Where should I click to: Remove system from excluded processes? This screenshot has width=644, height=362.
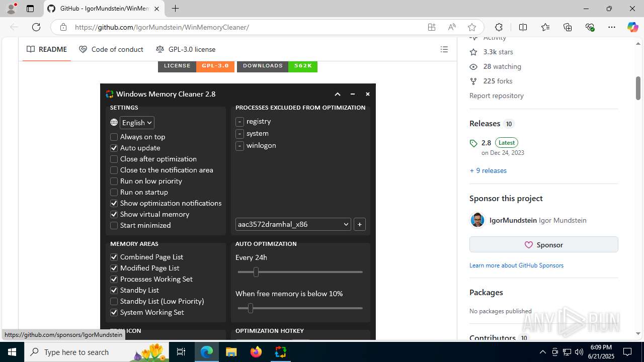[x=239, y=134]
